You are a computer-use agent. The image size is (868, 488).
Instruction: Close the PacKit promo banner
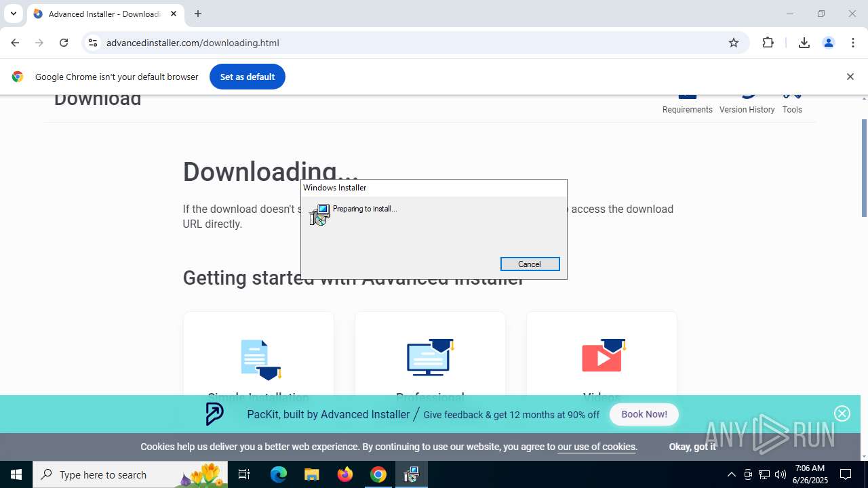[842, 413]
